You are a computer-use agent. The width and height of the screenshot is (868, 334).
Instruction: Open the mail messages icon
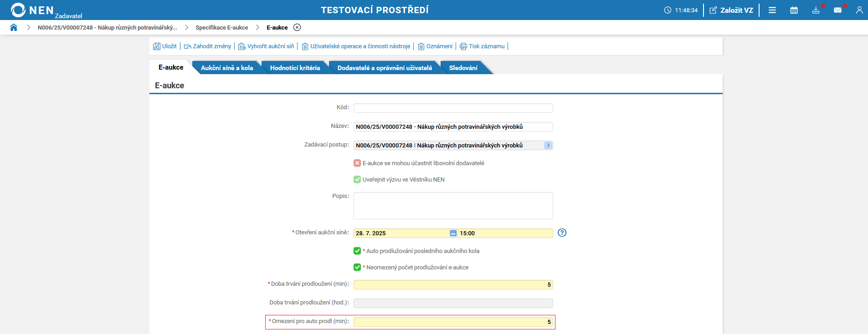(x=837, y=10)
